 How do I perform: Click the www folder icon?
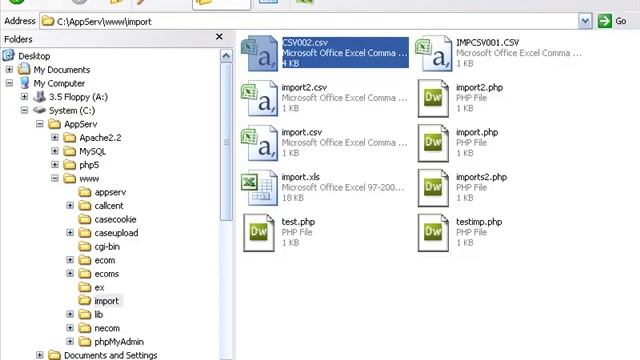pyautogui.click(x=70, y=178)
